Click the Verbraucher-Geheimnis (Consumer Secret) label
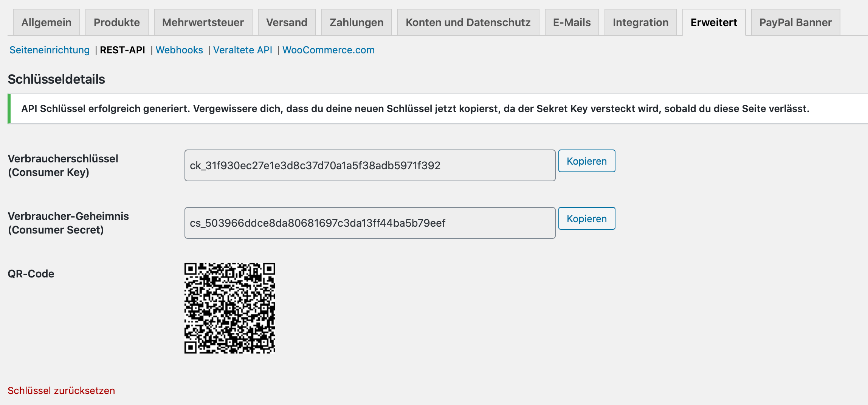Viewport: 868px width, 405px height. point(68,223)
